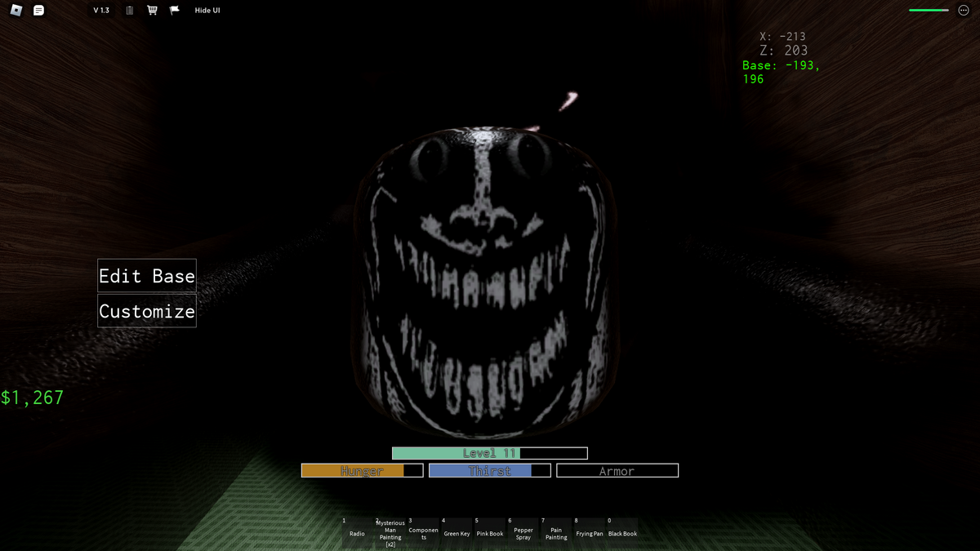Click the flag icon in the top bar
The width and height of the screenshot is (980, 551).
click(173, 10)
